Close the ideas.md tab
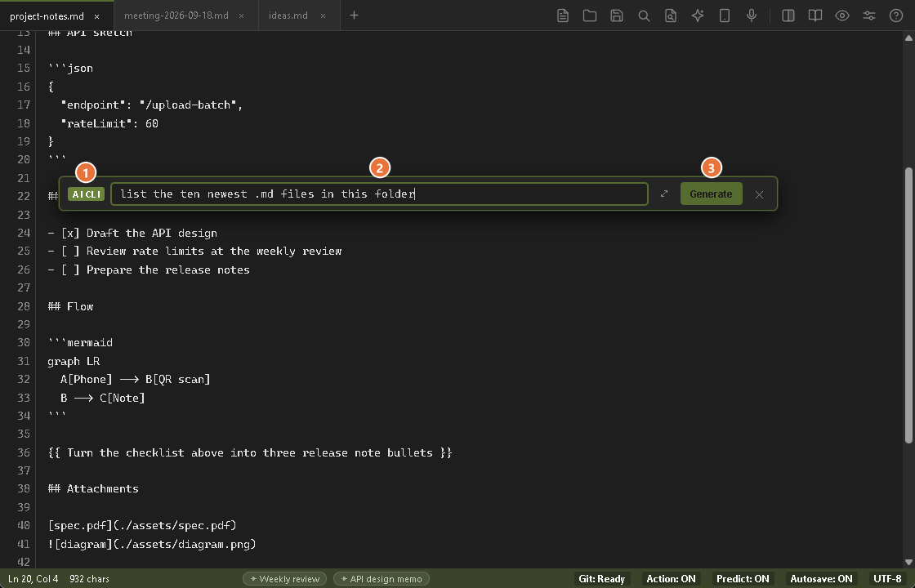Image resolution: width=915 pixels, height=588 pixels. click(323, 16)
